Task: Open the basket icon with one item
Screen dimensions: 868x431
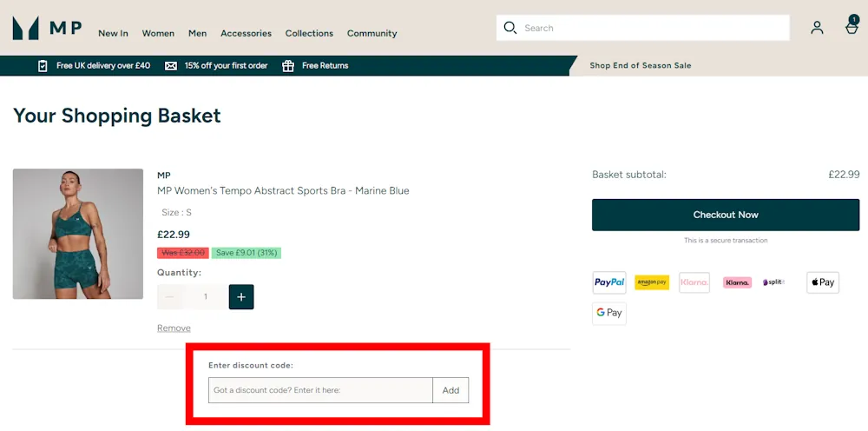Action: (x=852, y=25)
